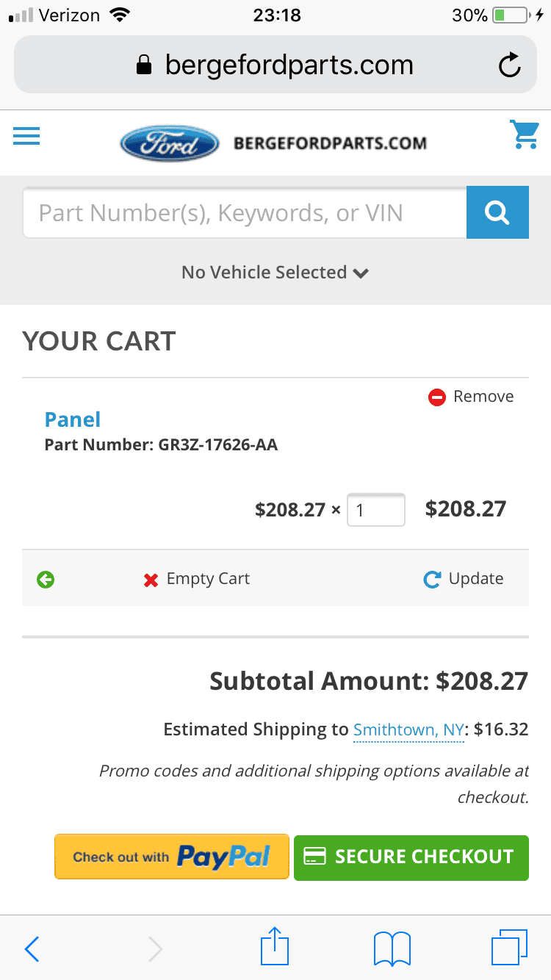Open the Panel product link
The height and width of the screenshot is (980, 551).
[73, 419]
